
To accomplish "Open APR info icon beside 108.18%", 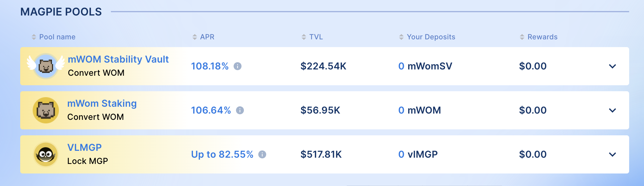I will 238,66.
